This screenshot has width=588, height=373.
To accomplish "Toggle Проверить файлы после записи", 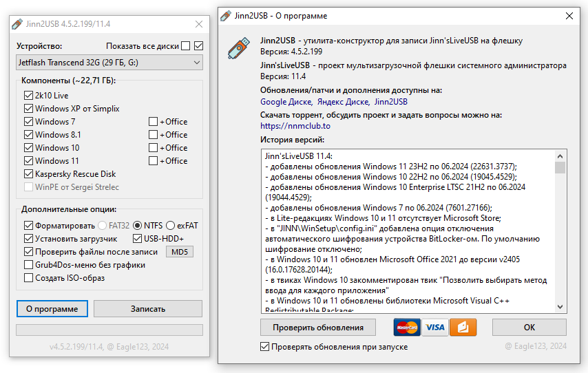I will point(28,252).
